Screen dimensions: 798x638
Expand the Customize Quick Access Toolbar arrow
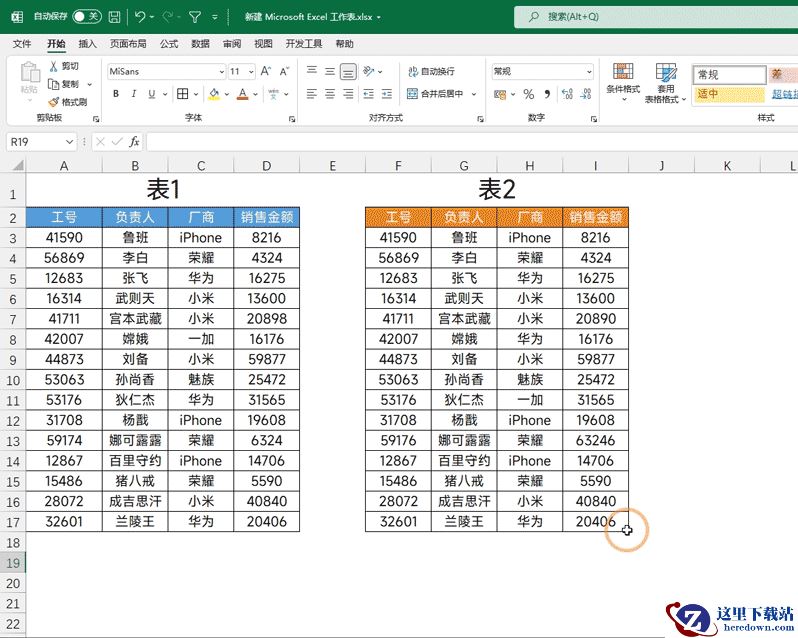click(x=215, y=17)
